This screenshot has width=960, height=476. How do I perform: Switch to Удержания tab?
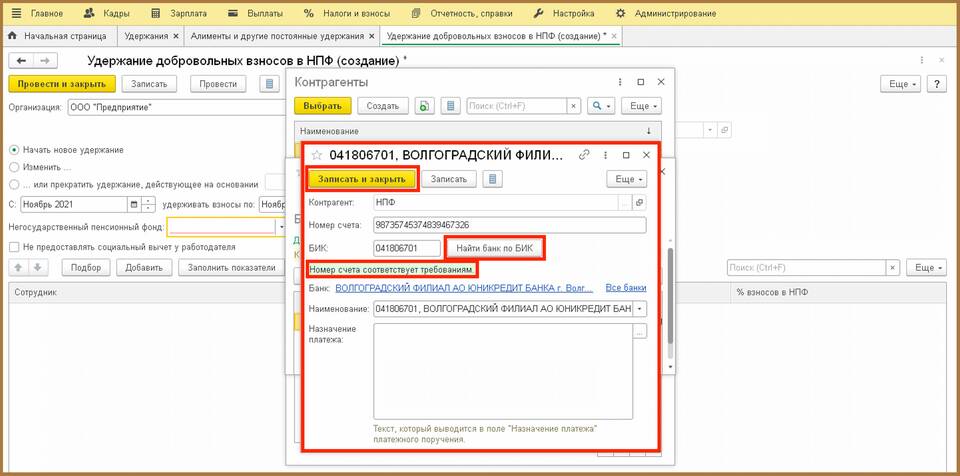(x=146, y=36)
